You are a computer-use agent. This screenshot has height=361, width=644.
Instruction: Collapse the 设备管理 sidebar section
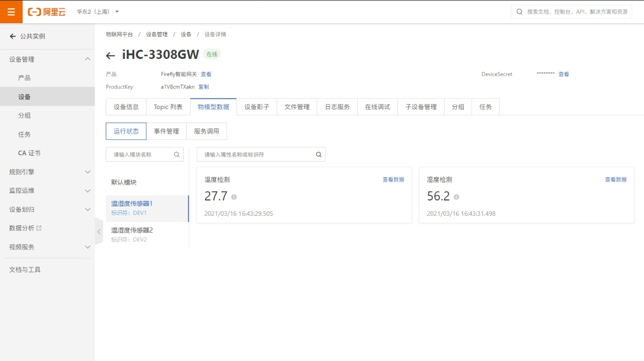point(88,59)
